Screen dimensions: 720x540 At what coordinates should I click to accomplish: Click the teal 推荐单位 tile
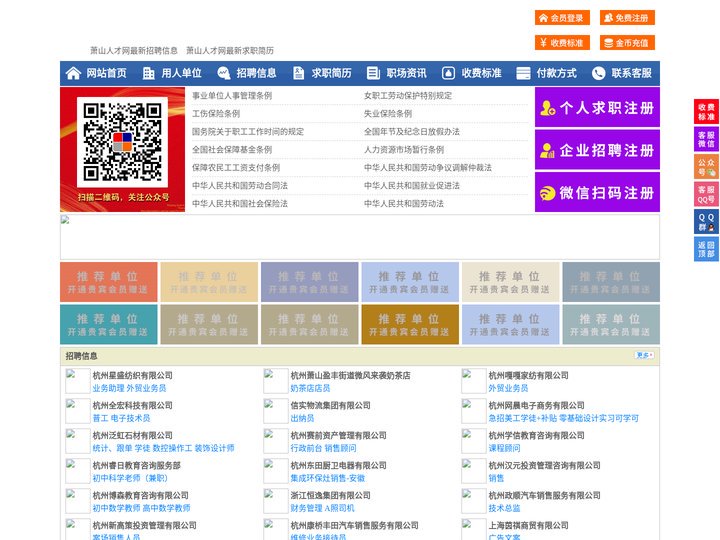coord(109,324)
